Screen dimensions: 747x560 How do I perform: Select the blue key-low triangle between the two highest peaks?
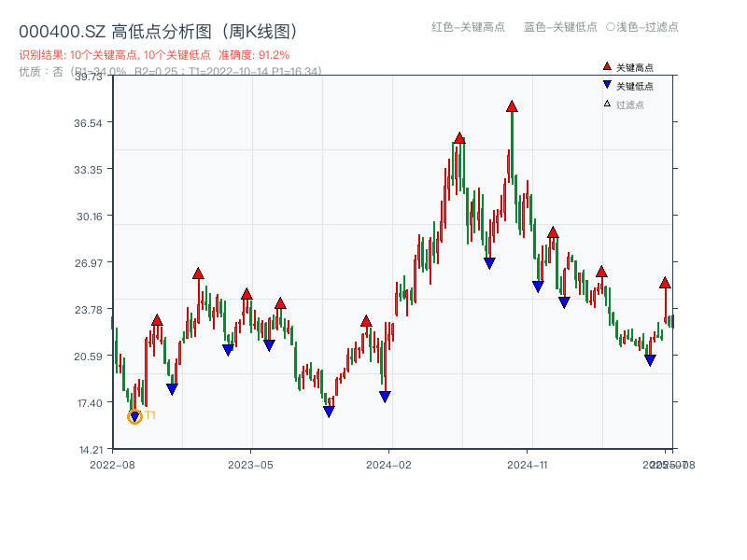489,263
